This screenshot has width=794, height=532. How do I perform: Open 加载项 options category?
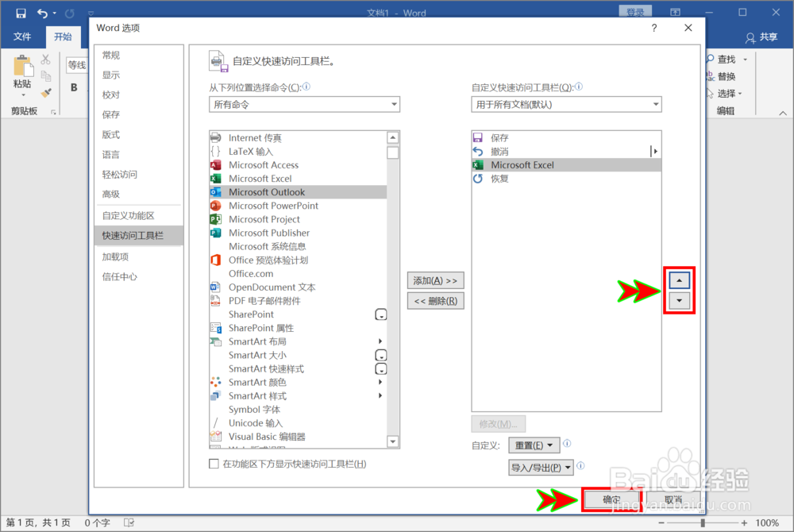(x=139, y=256)
